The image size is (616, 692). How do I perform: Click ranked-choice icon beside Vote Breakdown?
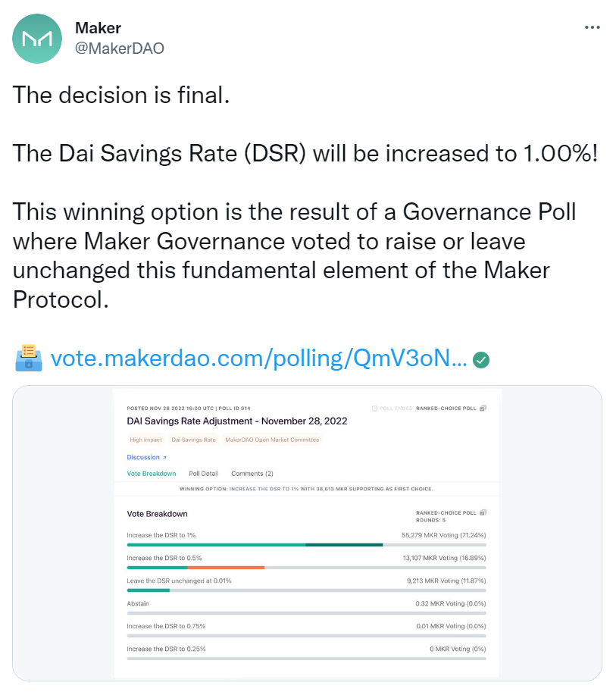coord(483,512)
